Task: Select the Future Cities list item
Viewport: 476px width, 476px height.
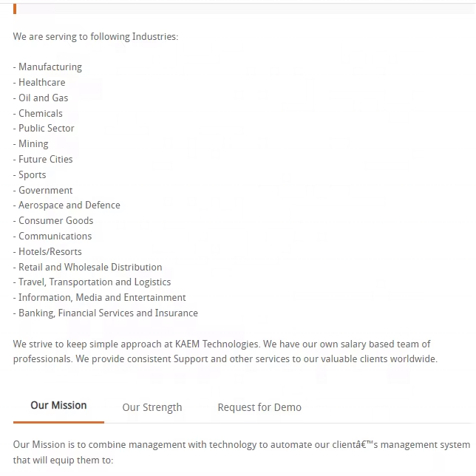Action: [x=45, y=160]
